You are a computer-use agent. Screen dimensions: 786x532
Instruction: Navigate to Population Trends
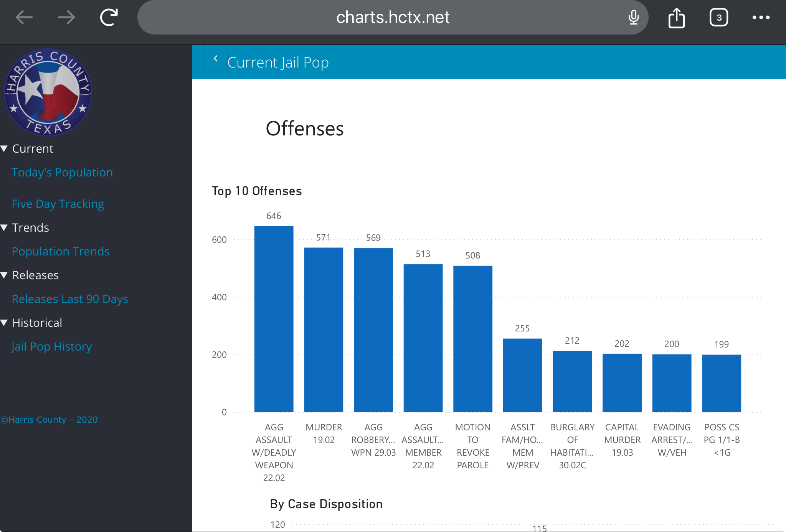coord(61,251)
